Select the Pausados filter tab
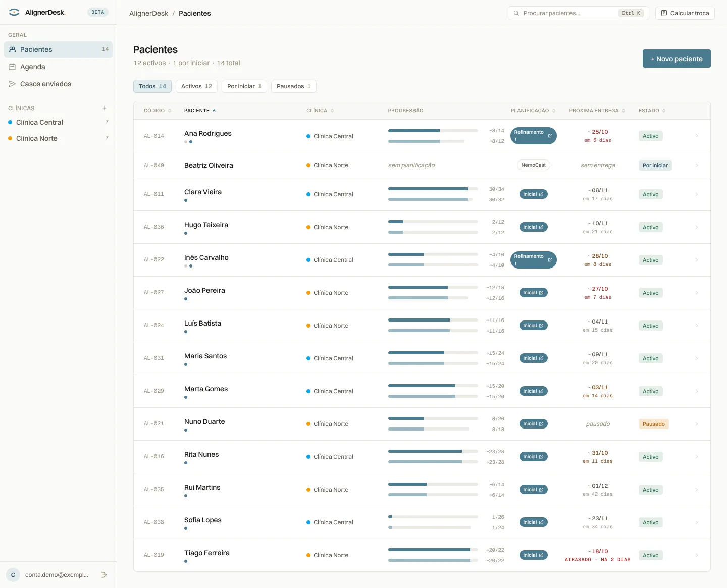The height and width of the screenshot is (588, 727). point(294,86)
